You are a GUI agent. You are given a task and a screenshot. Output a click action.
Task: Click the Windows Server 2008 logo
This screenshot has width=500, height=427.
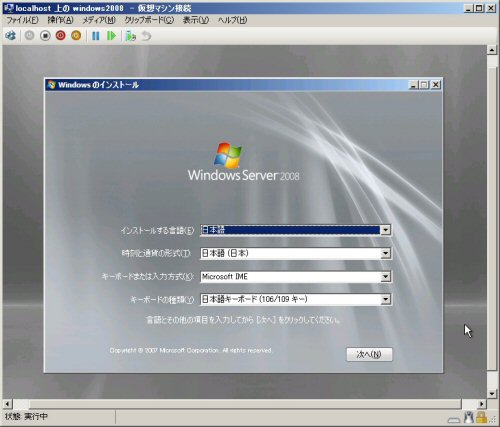click(243, 162)
